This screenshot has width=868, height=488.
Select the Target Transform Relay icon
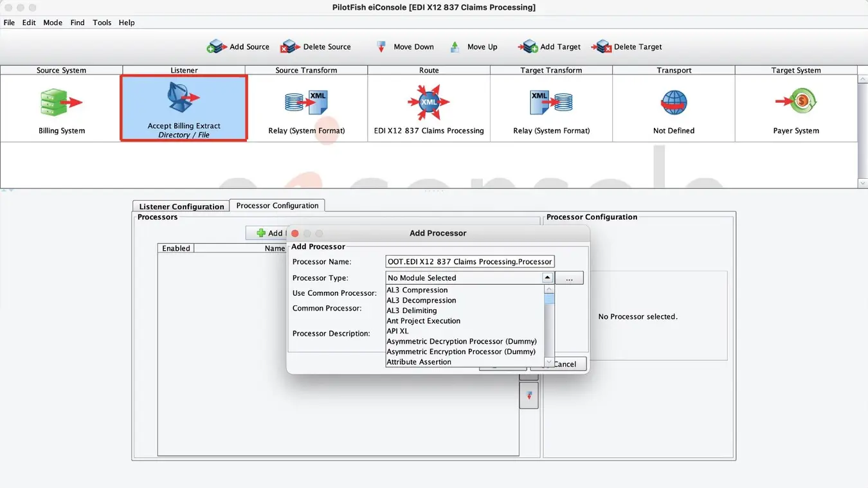pos(551,102)
